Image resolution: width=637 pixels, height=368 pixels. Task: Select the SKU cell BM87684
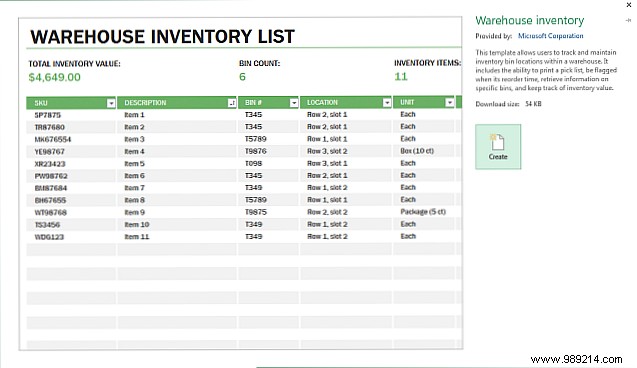point(51,188)
